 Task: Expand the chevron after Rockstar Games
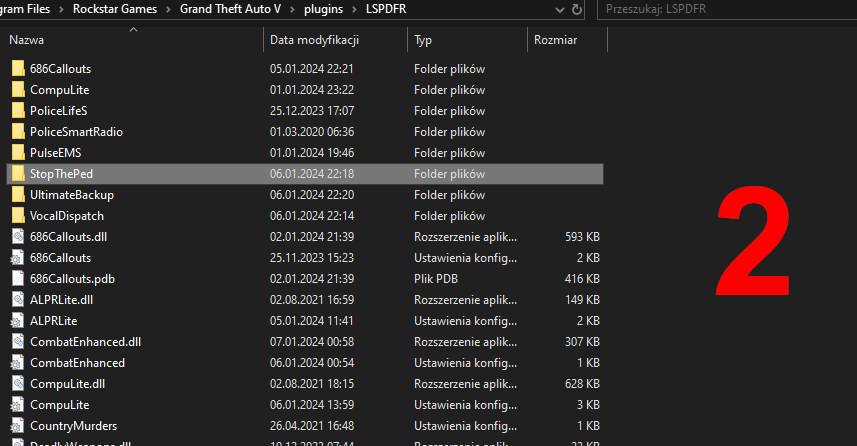click(x=168, y=9)
